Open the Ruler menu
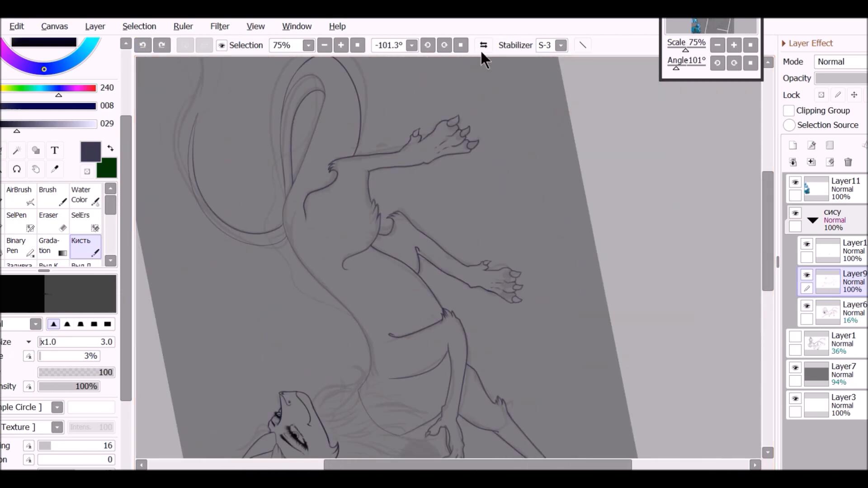This screenshot has height=488, width=868. click(x=183, y=26)
